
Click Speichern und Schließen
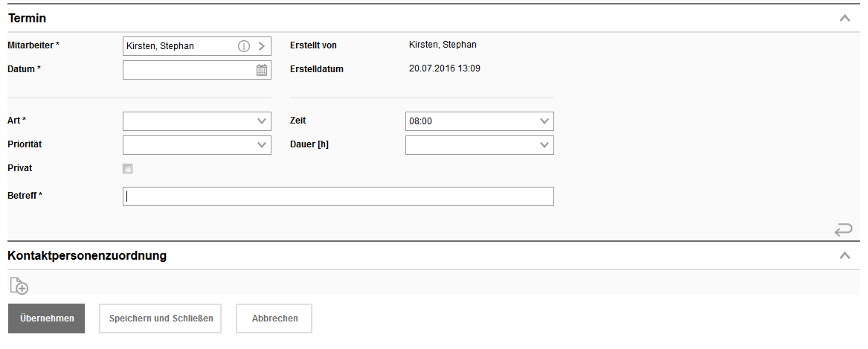[x=161, y=318]
